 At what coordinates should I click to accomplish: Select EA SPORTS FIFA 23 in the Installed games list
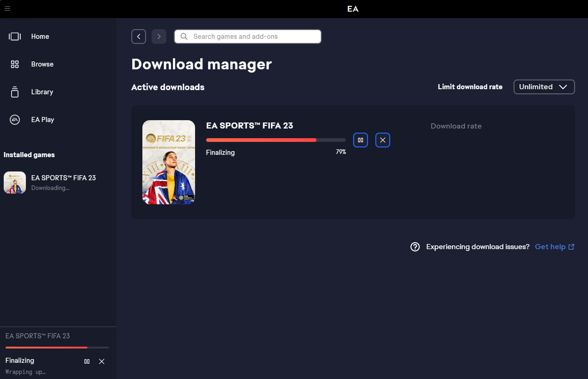coord(58,183)
